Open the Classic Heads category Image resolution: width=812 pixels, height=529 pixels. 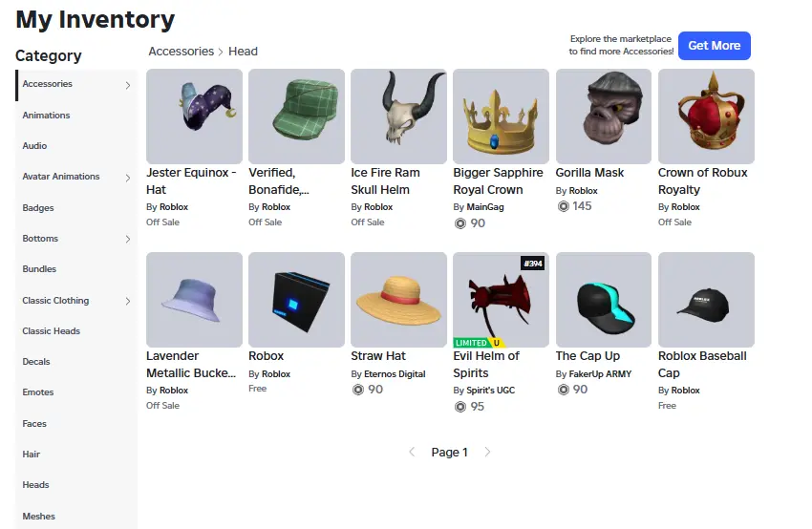[x=52, y=331]
